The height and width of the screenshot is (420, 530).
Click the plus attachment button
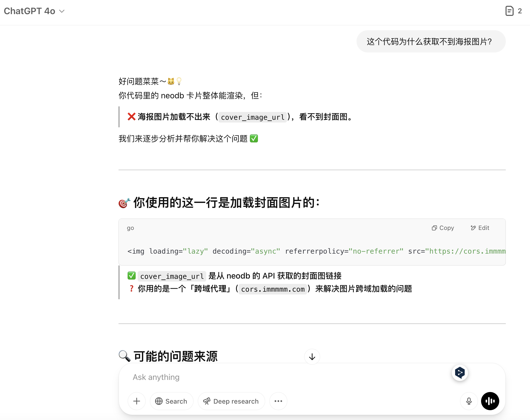pyautogui.click(x=137, y=401)
